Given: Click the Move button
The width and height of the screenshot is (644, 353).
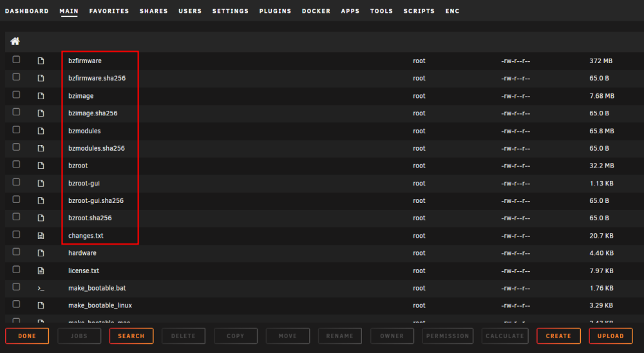Looking at the screenshot, I should [287, 336].
